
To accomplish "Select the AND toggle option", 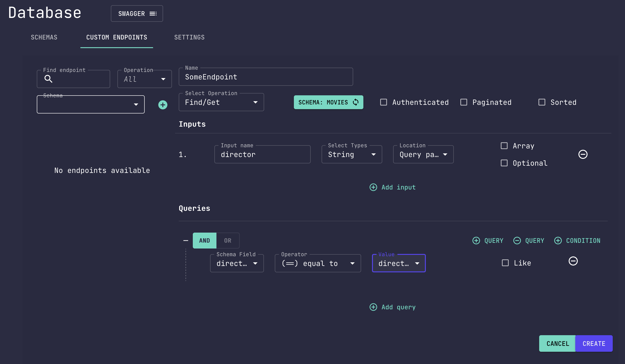I will point(205,241).
